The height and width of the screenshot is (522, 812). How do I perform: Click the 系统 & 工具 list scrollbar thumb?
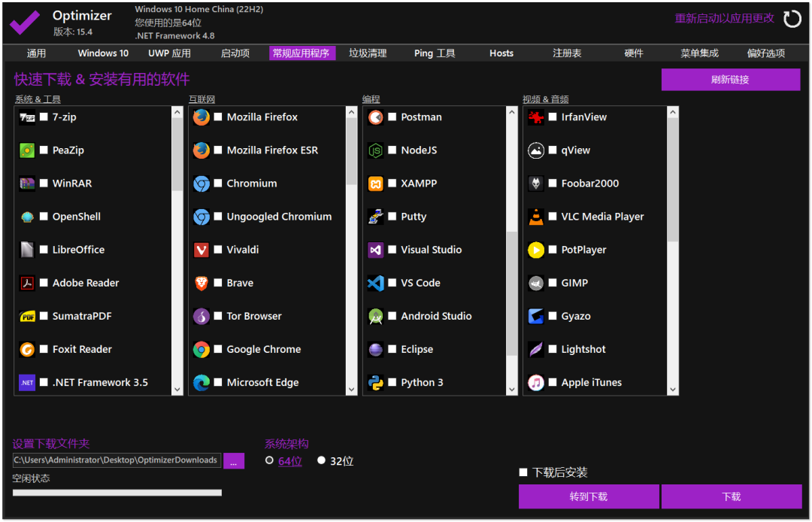177,154
